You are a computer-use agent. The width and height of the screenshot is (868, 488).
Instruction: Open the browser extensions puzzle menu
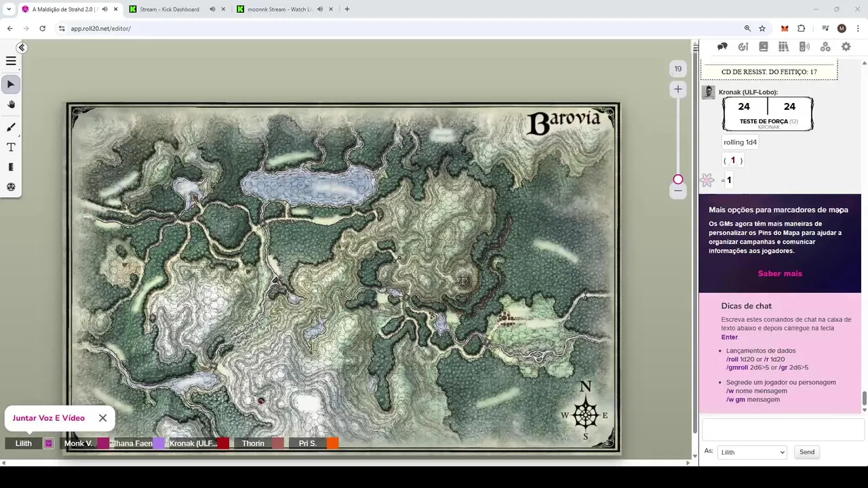tap(802, 28)
